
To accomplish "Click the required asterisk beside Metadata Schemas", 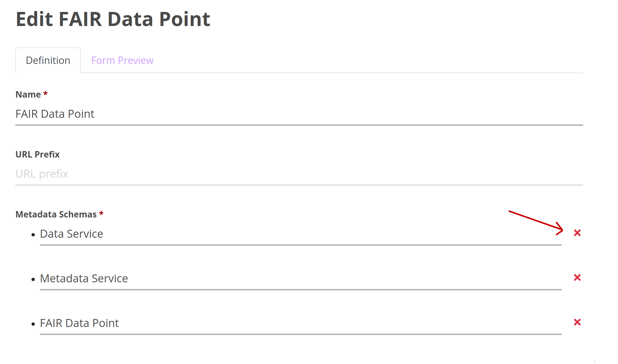I will (x=101, y=213).
